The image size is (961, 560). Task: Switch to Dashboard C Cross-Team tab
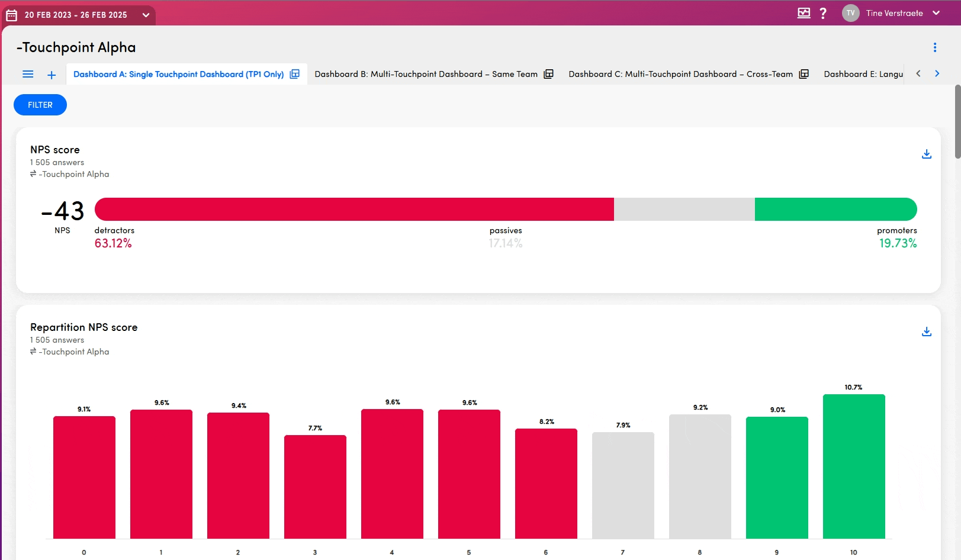tap(680, 74)
